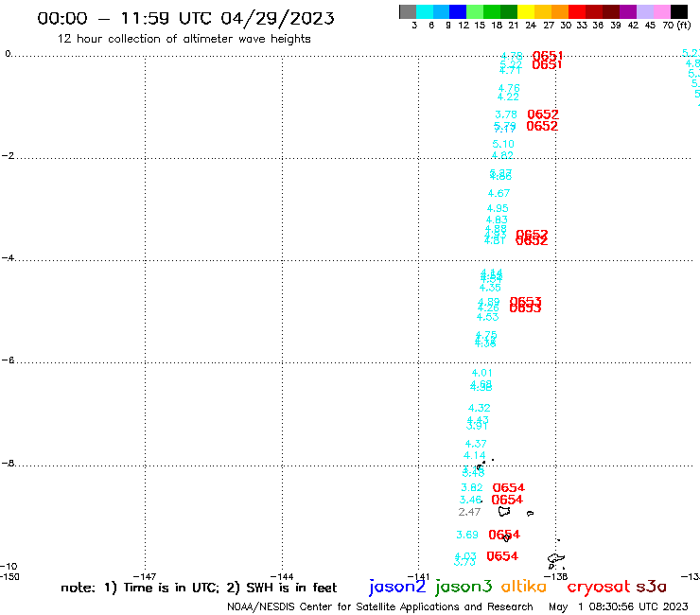Viewport: 700px width, 615px height.
Task: Click the gray swatch in the wave height legend
Action: 408,11
